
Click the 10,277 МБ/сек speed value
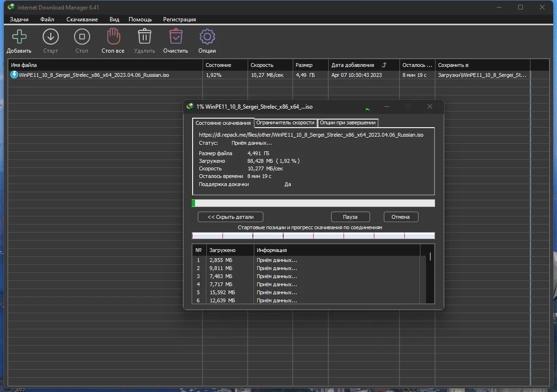[265, 168]
